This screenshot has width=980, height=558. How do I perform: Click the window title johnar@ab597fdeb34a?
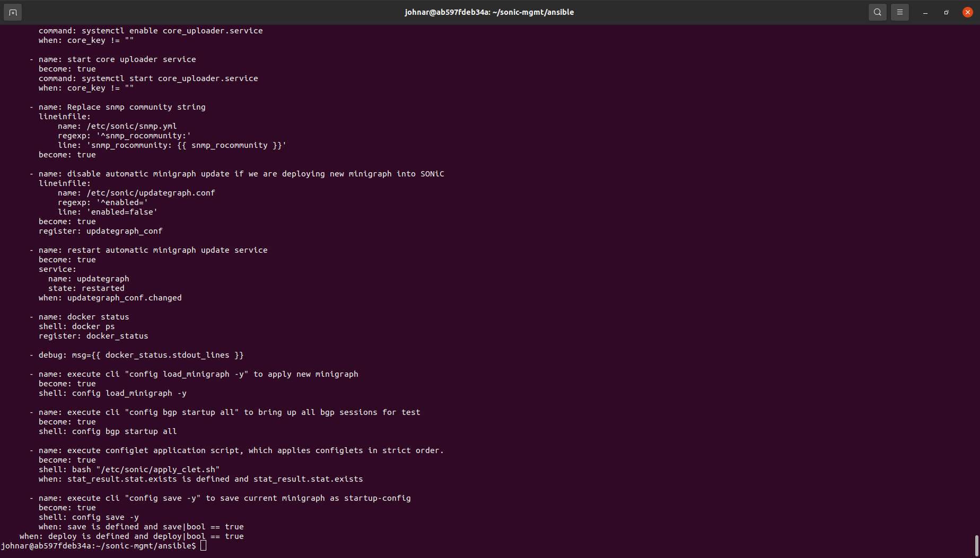(489, 12)
